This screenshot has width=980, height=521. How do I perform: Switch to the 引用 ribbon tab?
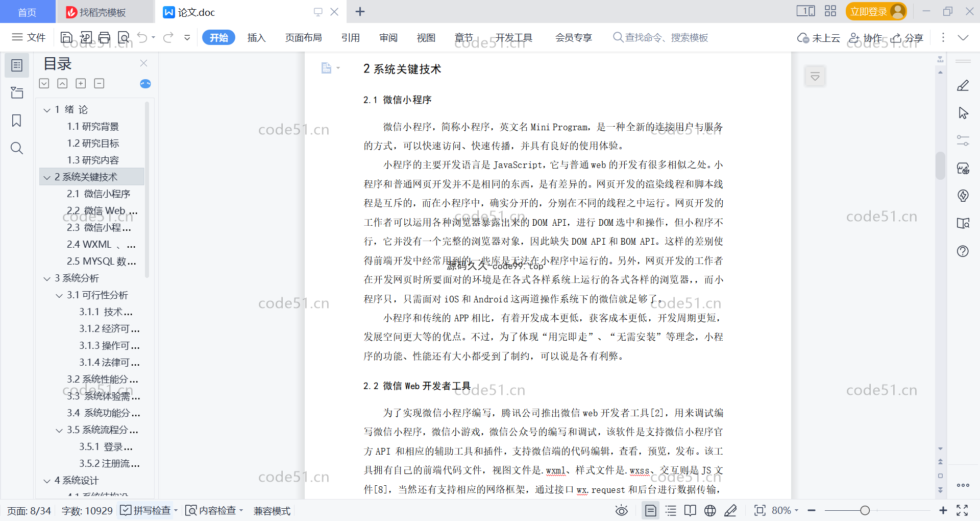[351, 37]
